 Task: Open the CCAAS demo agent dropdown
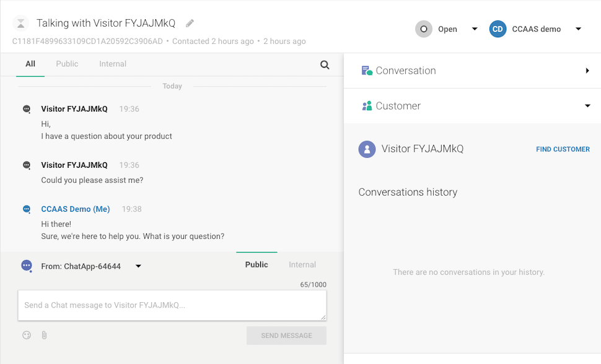(577, 29)
